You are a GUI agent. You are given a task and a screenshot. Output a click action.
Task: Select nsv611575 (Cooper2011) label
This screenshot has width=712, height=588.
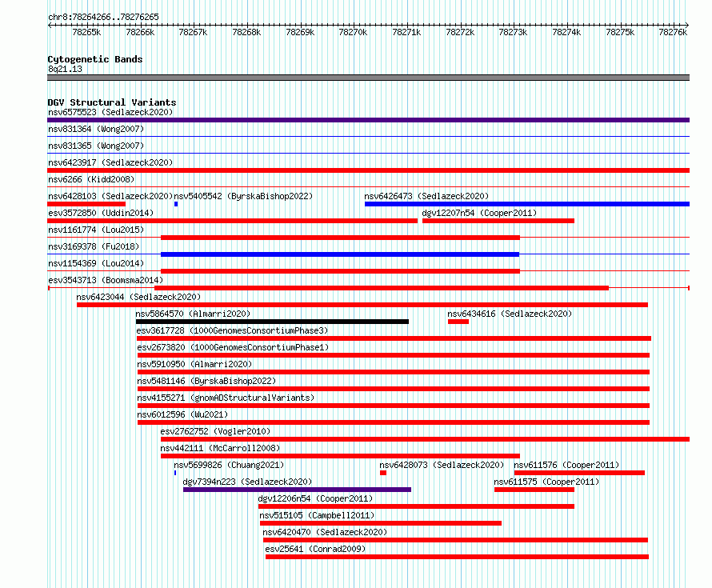(546, 482)
